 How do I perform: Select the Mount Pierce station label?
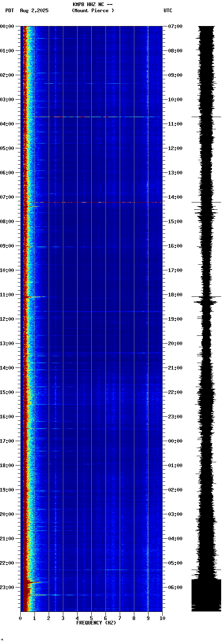(93, 11)
